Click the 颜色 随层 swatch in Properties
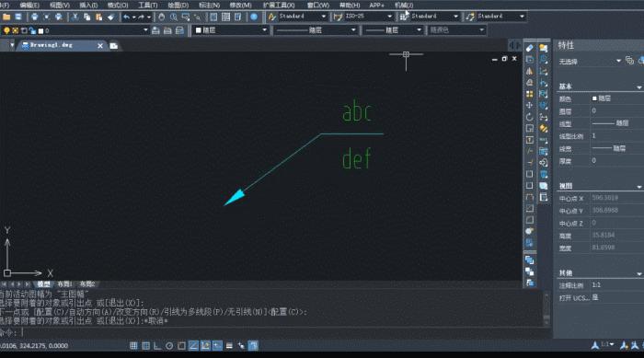644x358 pixels. coord(594,98)
